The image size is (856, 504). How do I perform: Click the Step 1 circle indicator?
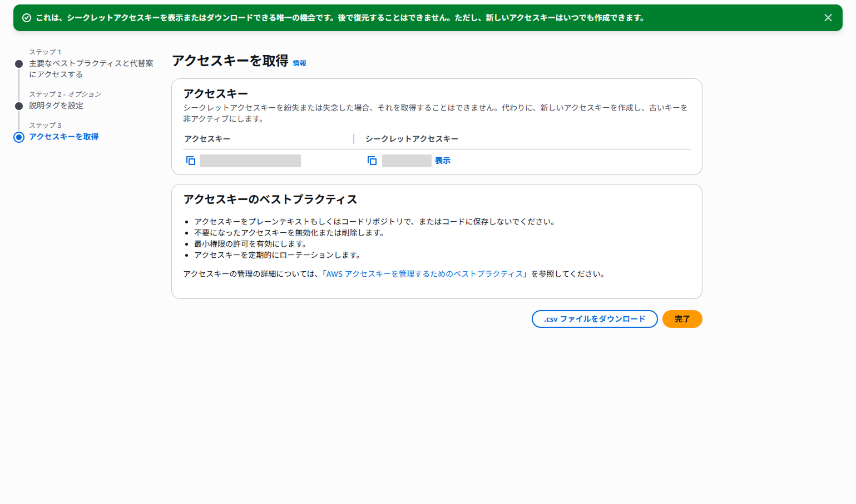[19, 64]
